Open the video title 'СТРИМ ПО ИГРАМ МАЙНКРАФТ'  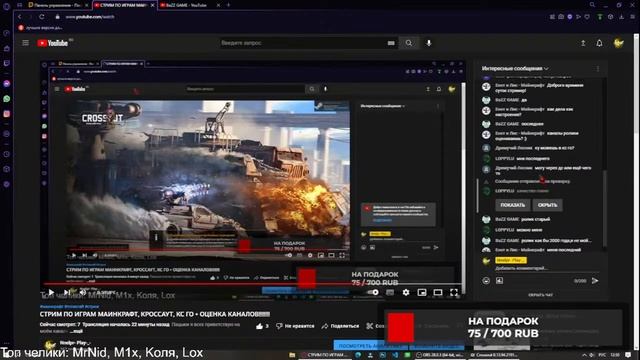click(x=155, y=314)
